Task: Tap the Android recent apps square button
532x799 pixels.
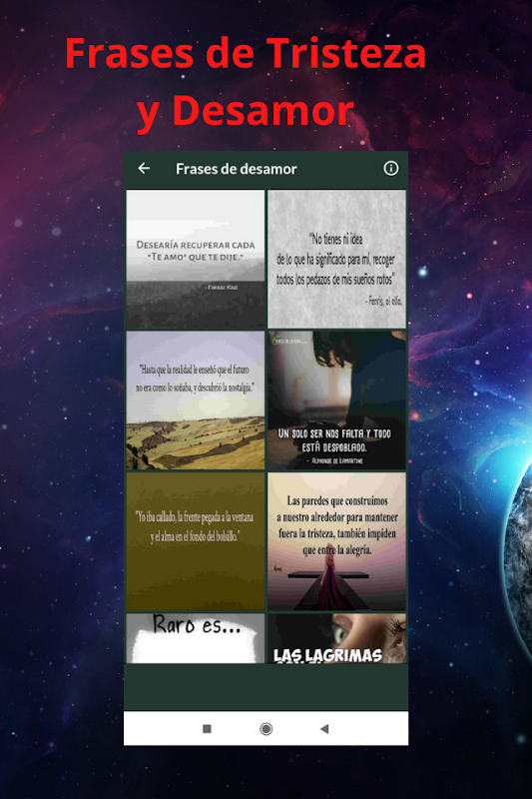Action: click(207, 729)
